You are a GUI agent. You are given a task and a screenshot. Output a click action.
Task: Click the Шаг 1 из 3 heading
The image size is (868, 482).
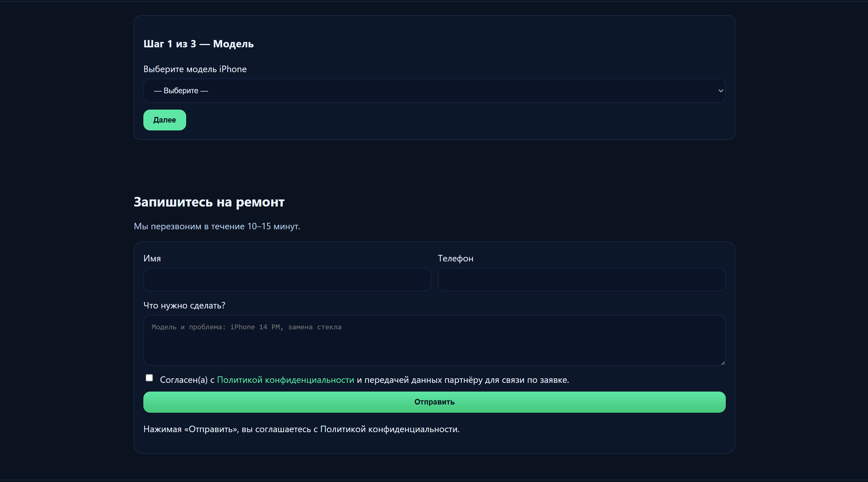point(198,44)
